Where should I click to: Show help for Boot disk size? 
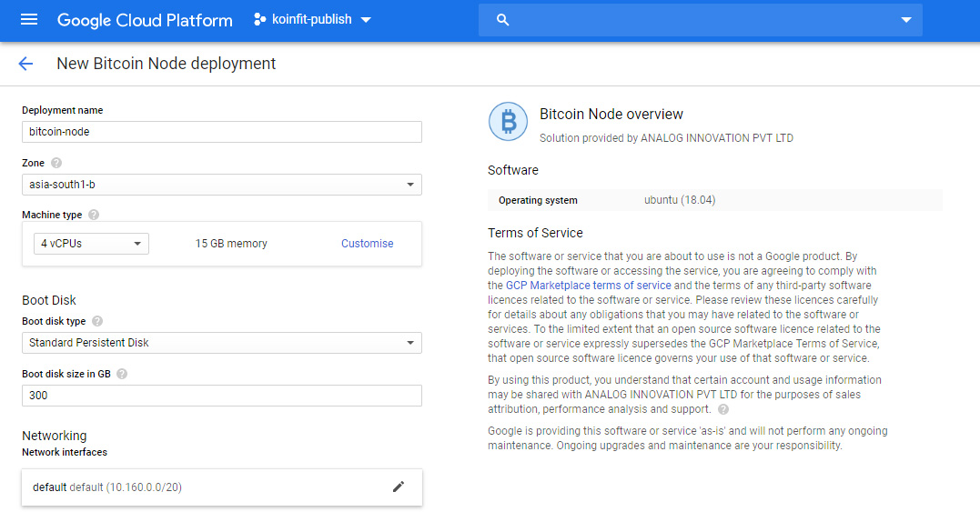[x=122, y=374]
